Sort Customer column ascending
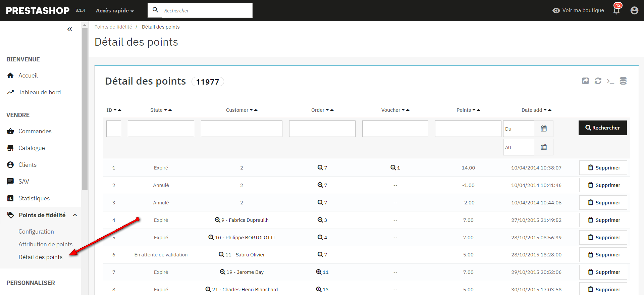 coord(256,110)
